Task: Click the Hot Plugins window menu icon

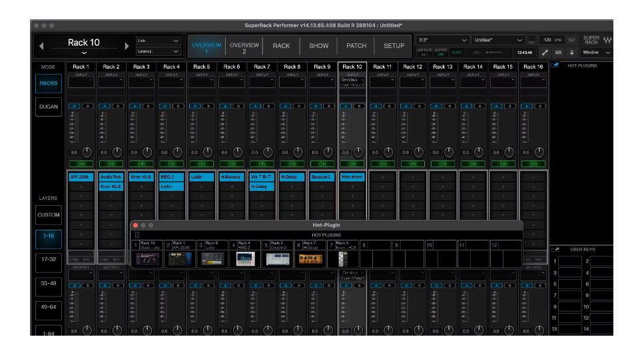Action: coord(137,235)
